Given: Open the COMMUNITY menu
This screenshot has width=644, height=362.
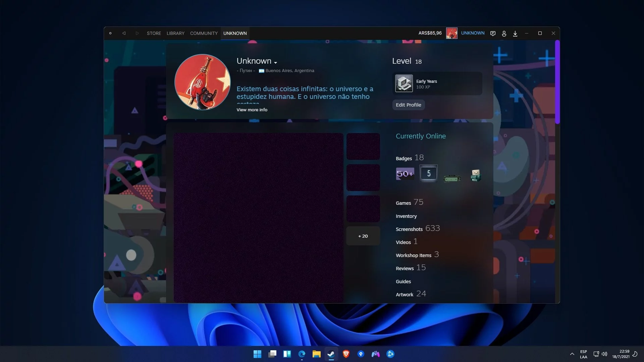Looking at the screenshot, I should click(x=204, y=33).
